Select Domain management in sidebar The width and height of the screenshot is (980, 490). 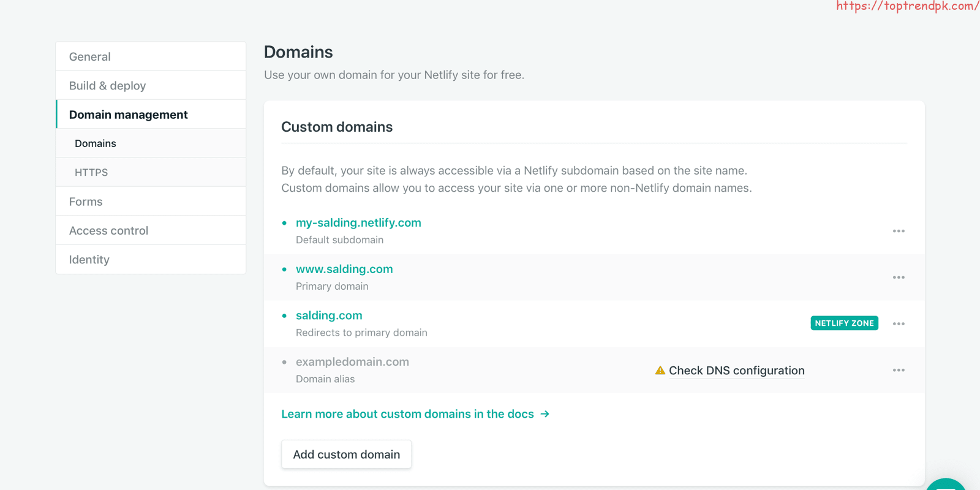point(151,115)
